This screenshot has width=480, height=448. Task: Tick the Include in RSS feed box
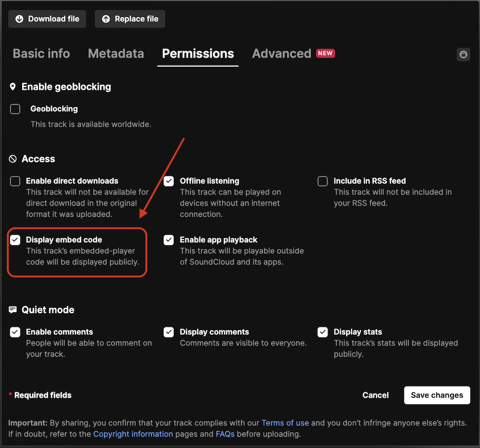[x=323, y=181]
